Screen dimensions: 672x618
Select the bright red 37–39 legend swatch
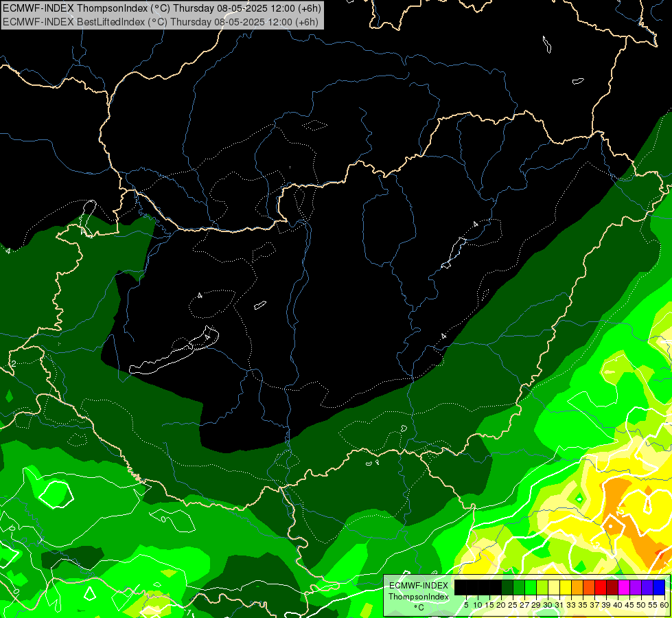[x=601, y=587]
